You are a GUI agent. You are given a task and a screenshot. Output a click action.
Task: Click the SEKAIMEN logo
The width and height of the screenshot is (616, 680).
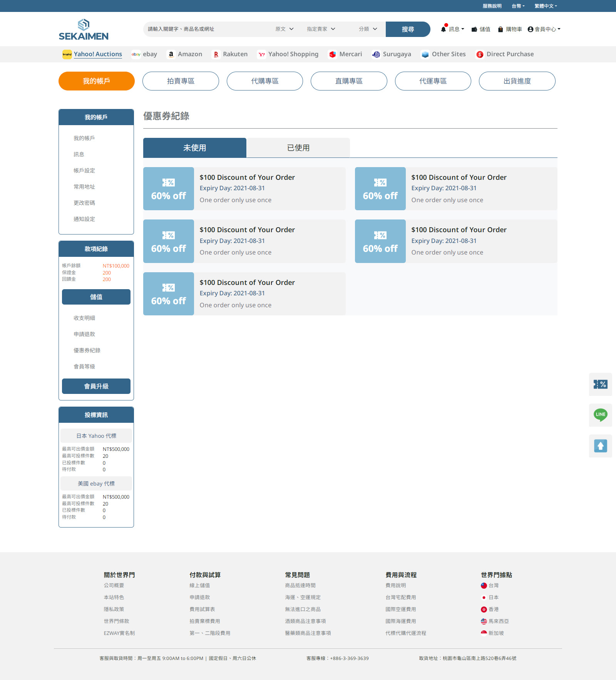(x=84, y=30)
